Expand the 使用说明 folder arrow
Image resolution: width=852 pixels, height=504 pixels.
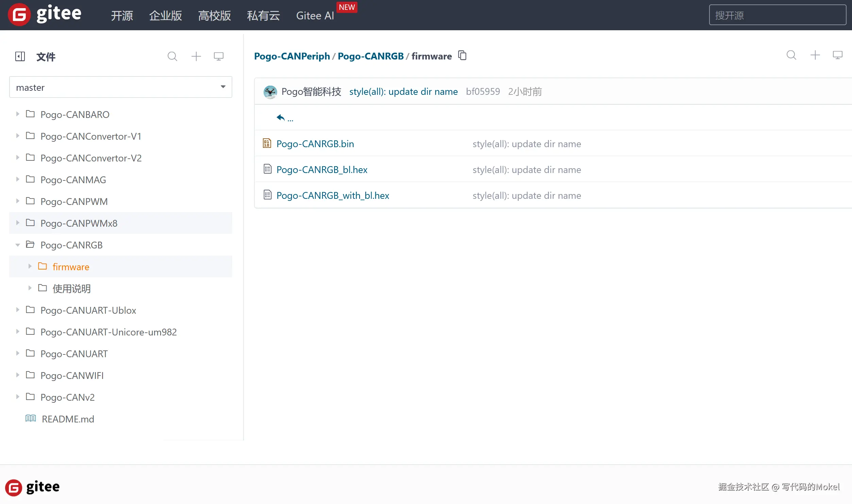(30, 288)
